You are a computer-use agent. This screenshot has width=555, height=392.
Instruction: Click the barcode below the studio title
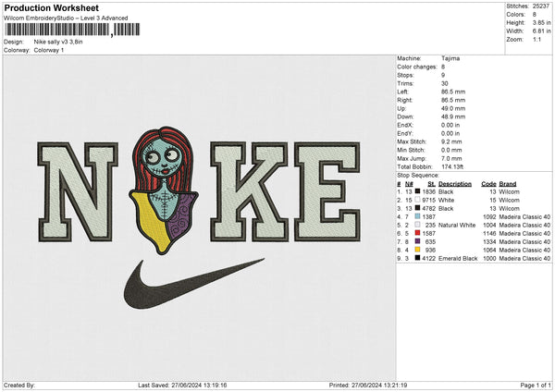(72, 30)
